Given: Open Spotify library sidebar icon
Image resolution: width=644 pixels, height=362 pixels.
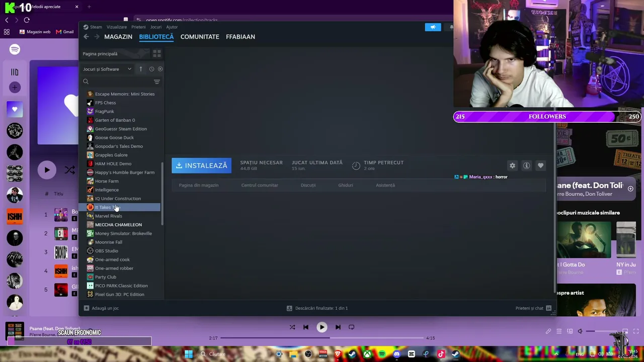Looking at the screenshot, I should pyautogui.click(x=15, y=72).
